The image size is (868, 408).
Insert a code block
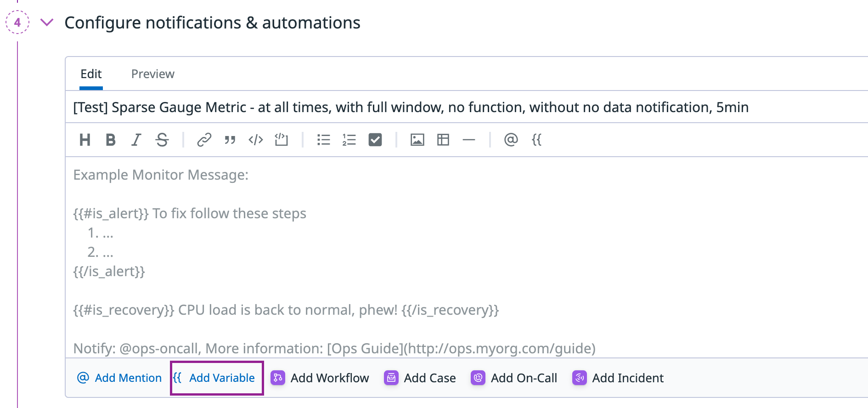coord(281,140)
